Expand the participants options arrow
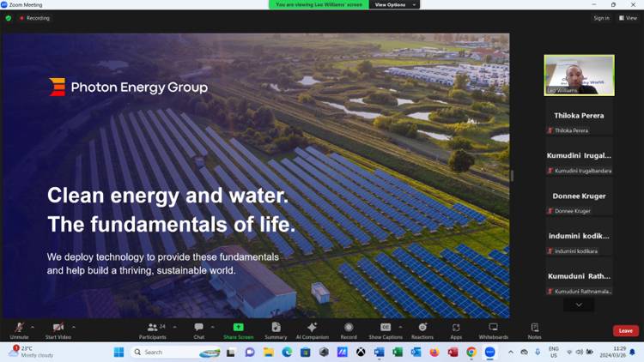This screenshot has height=362, width=644. pos(174,327)
